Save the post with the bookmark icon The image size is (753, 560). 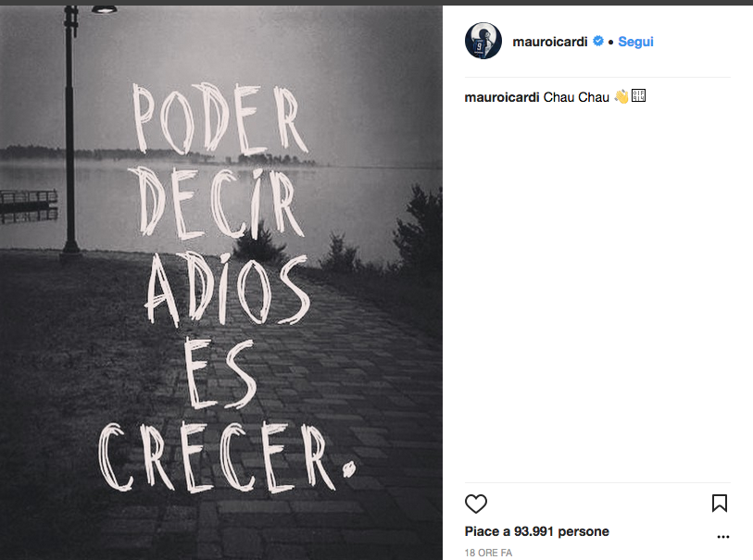(720, 504)
